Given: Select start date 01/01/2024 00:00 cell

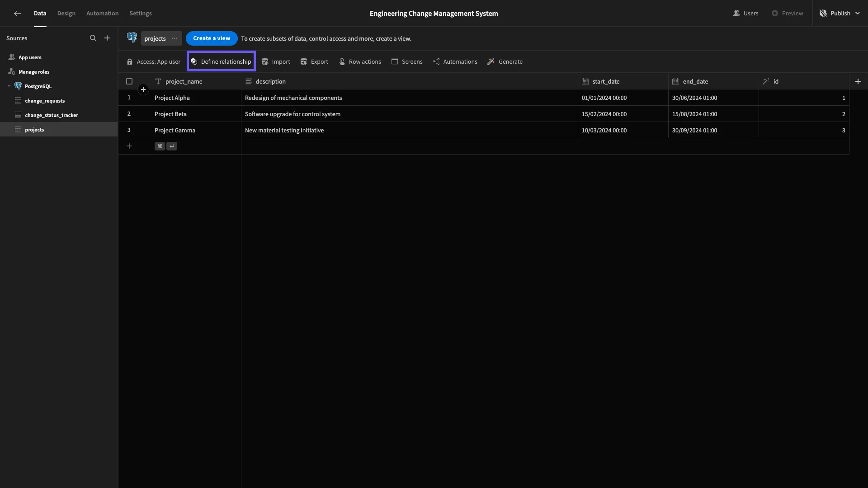Looking at the screenshot, I should tap(623, 98).
